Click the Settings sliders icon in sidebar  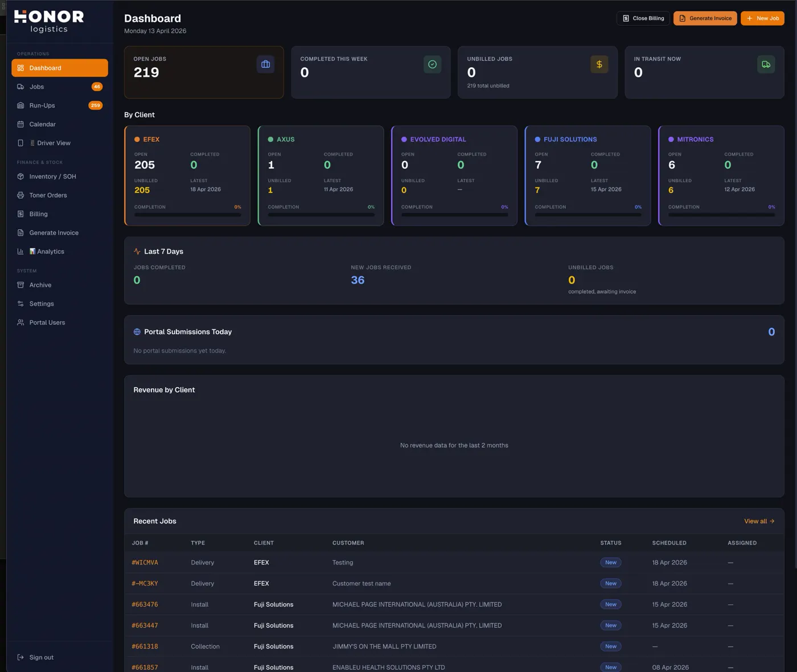click(x=20, y=304)
